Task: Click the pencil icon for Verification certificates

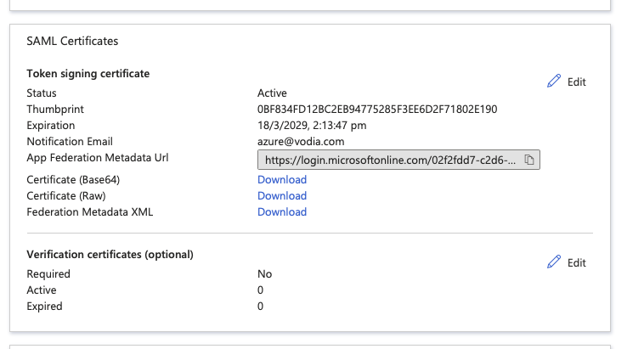Action: [x=554, y=262]
